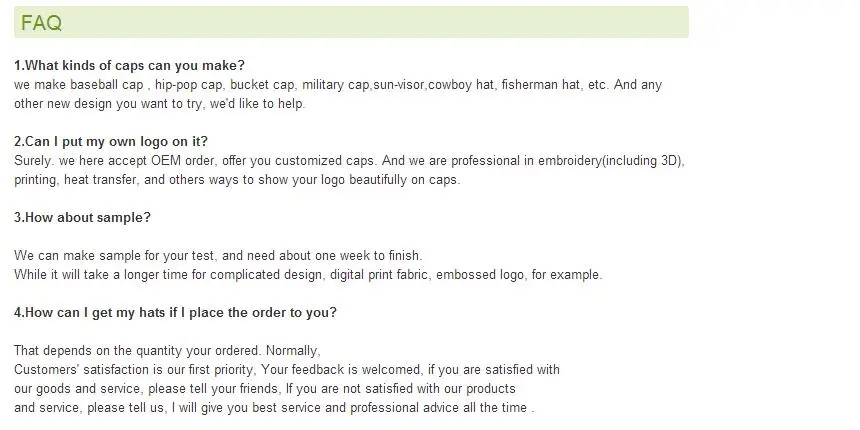Click the line starting "other new design you want"
Viewport: 860px width, 430px height.
(160, 104)
